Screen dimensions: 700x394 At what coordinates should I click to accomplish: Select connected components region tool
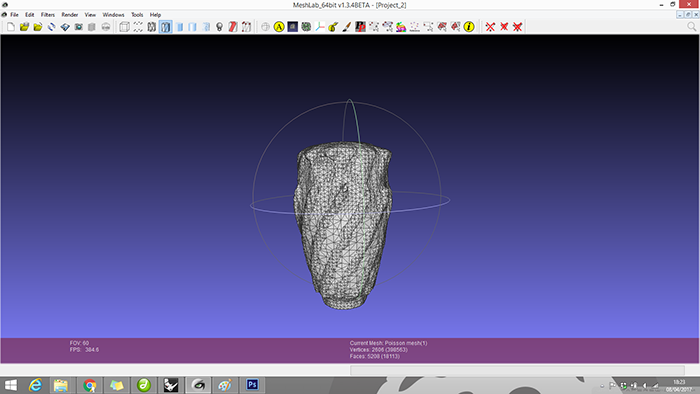pyautogui.click(x=455, y=27)
